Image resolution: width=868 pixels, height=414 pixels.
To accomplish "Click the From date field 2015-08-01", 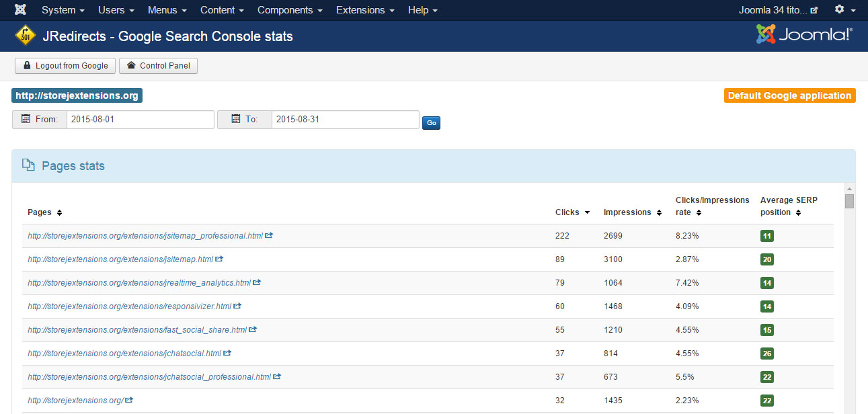I will pyautogui.click(x=141, y=119).
